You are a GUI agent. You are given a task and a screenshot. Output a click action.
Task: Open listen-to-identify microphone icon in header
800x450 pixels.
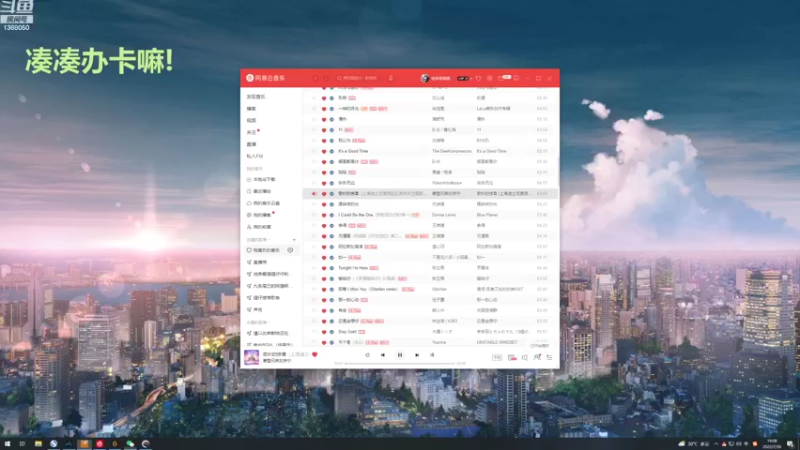391,78
